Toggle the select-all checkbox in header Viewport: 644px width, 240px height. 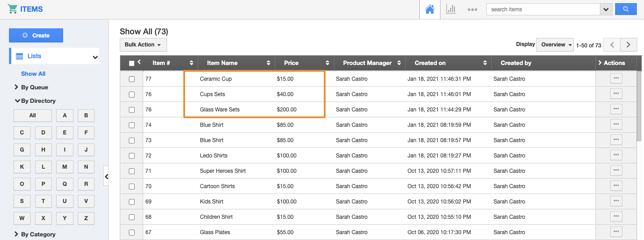pos(132,64)
